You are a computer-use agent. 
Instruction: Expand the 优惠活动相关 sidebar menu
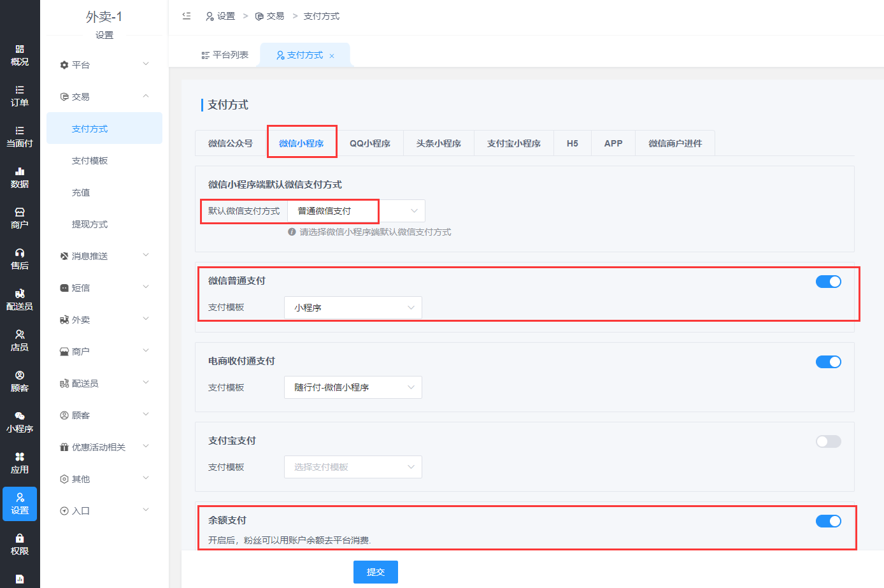coord(104,447)
